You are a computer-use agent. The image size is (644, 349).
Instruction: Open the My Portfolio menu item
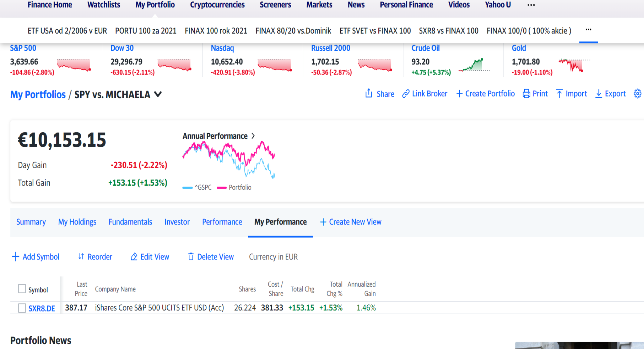pyautogui.click(x=155, y=5)
